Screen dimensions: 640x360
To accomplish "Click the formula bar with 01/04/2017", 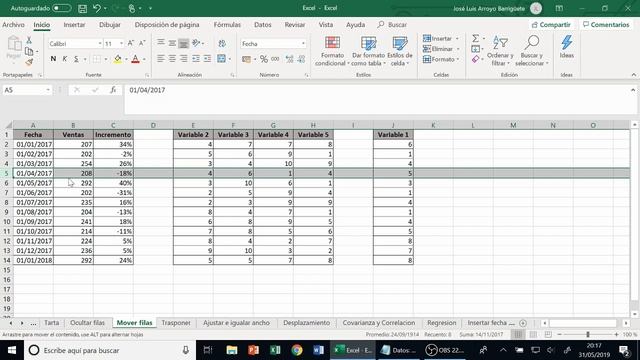I will (x=380, y=99).
